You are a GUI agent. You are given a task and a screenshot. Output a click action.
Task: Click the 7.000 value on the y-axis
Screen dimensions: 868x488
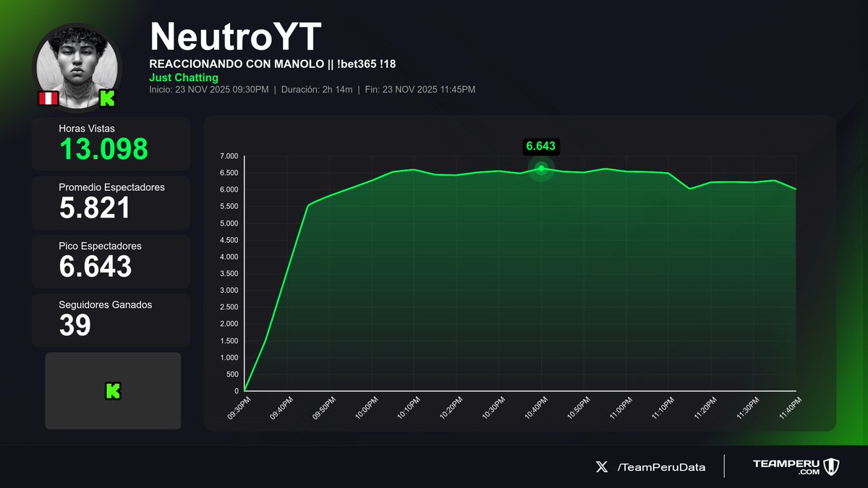(x=228, y=155)
